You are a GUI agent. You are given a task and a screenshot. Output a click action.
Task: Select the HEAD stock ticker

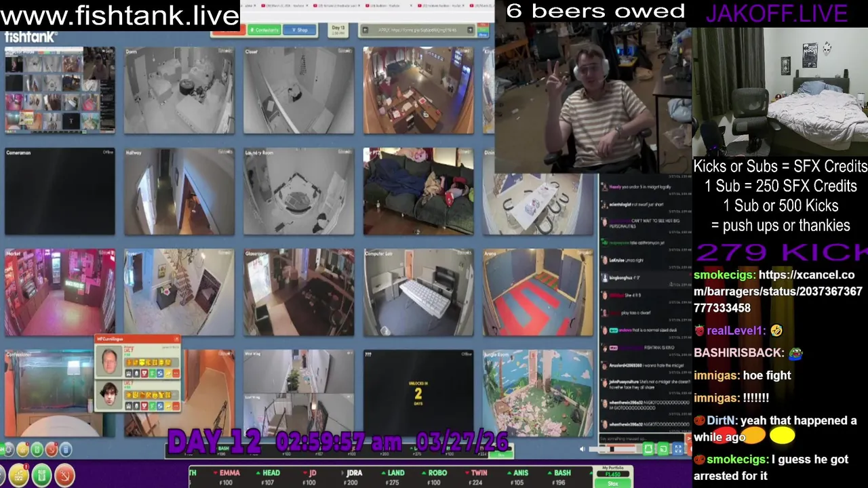[x=268, y=477]
